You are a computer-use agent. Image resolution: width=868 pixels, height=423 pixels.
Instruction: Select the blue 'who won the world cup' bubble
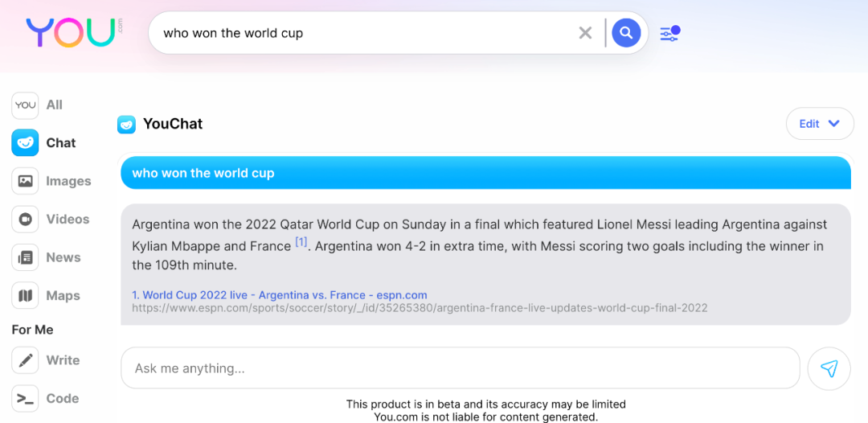[x=485, y=173]
